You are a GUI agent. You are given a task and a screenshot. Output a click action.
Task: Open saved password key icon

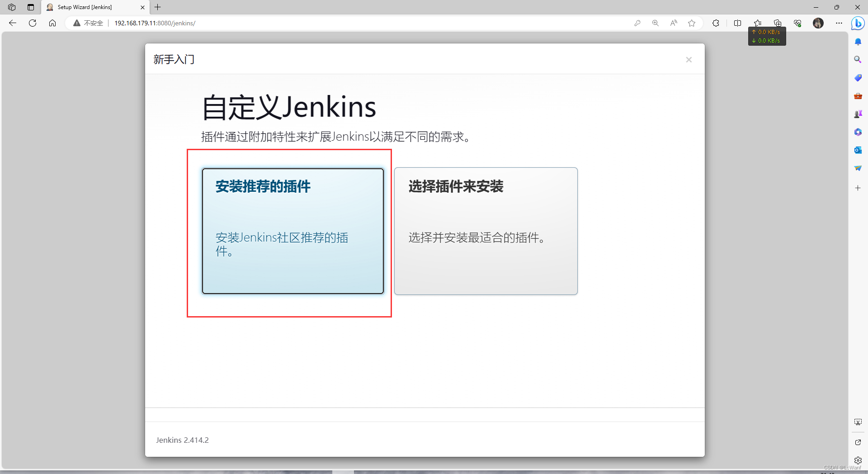coord(637,23)
